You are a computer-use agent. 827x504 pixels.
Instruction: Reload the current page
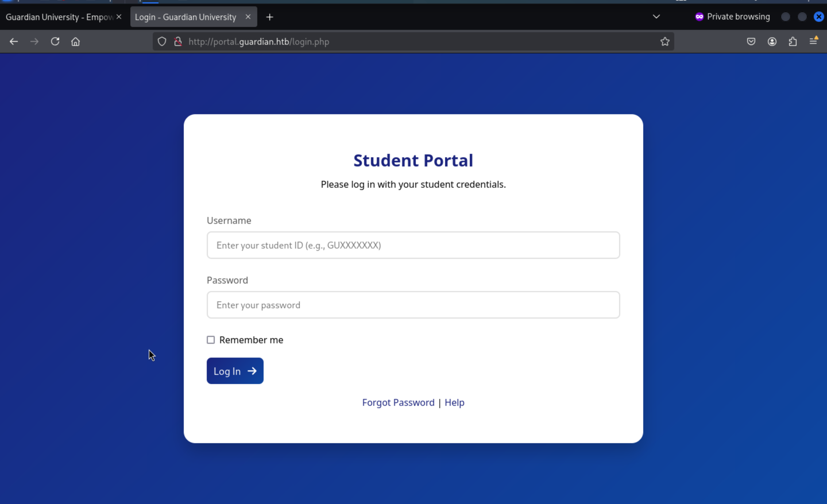(55, 42)
